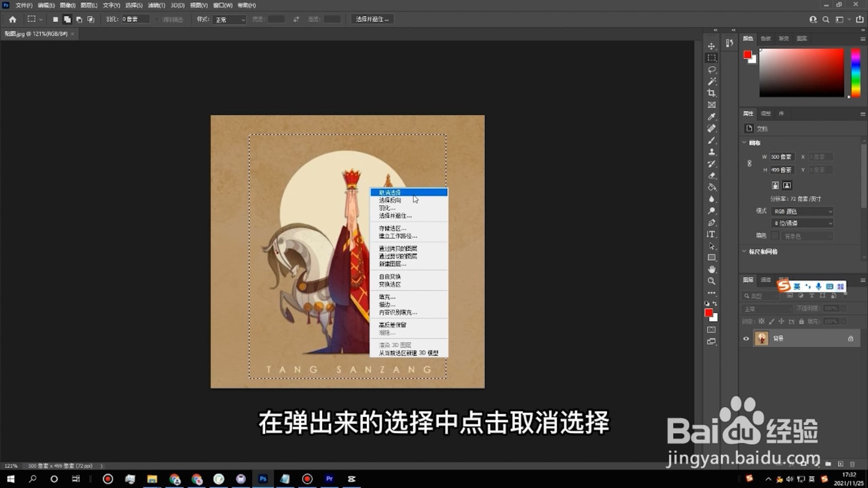Select the Eyedropper tool
This screenshot has width=868, height=488.
point(712,117)
